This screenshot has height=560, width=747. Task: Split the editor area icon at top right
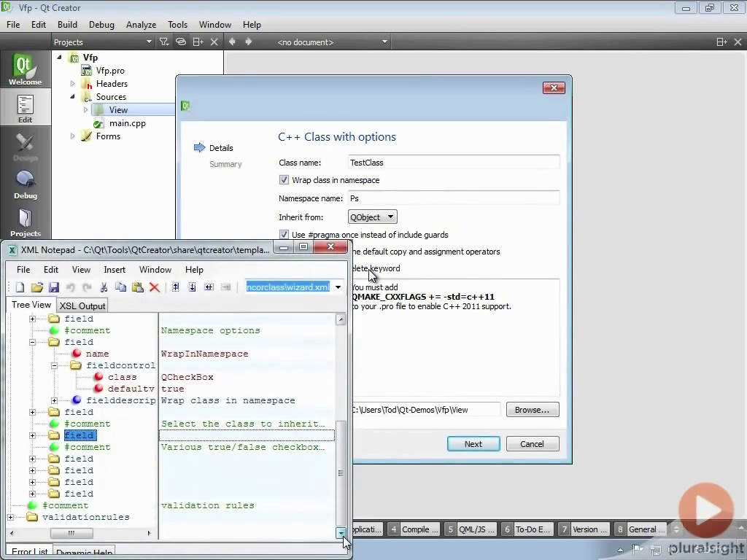pyautogui.click(x=721, y=42)
